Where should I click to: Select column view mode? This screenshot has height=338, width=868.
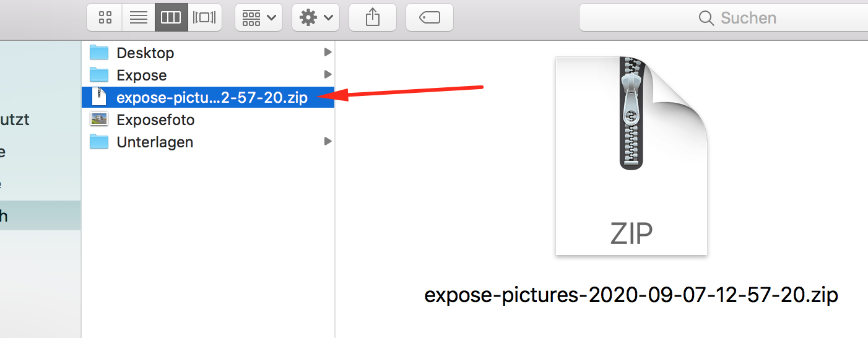[x=171, y=17]
